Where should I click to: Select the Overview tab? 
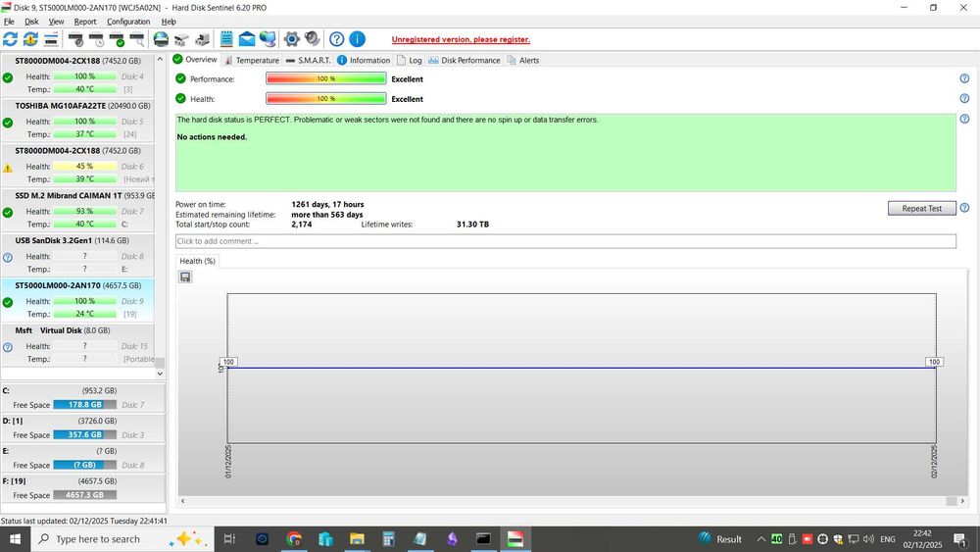195,60
